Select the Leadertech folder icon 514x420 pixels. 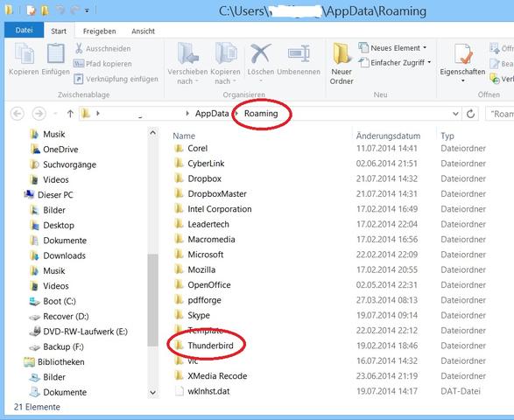pos(179,224)
